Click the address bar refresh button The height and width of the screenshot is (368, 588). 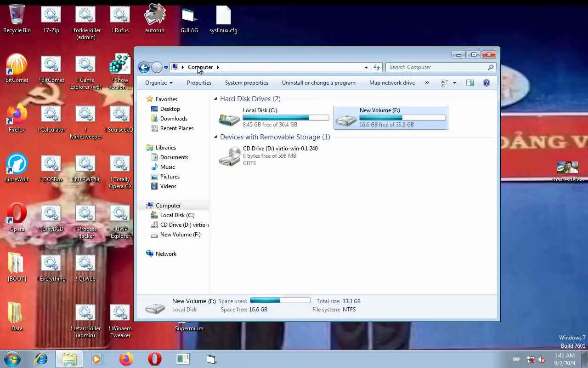tap(377, 67)
